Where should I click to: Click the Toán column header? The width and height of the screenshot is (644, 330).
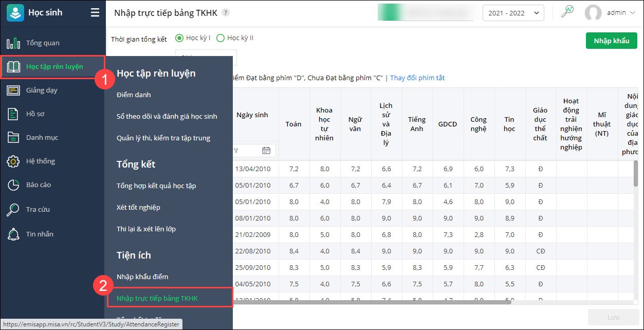click(x=293, y=124)
